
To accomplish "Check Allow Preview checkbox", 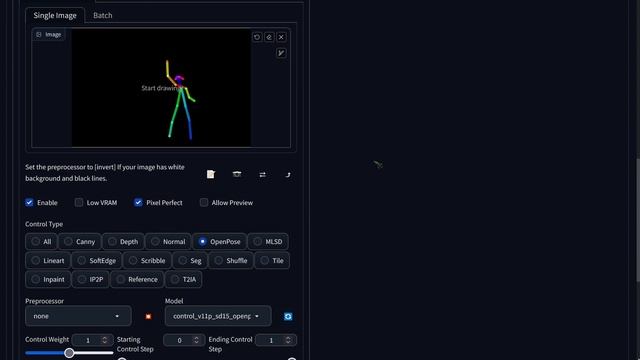I will pos(204,202).
